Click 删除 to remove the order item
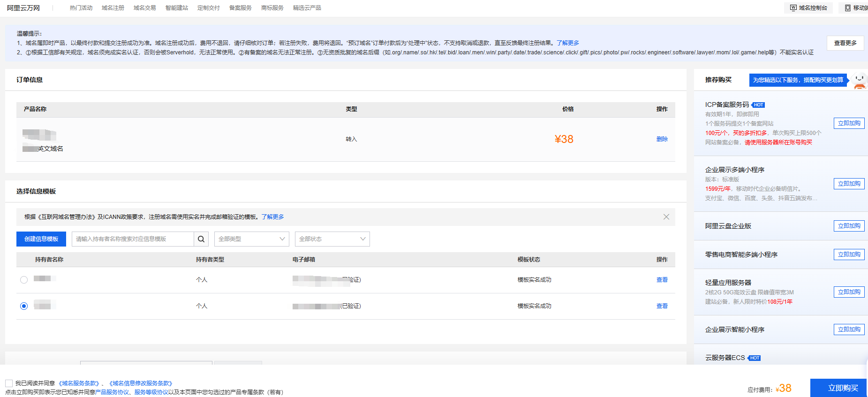The height and width of the screenshot is (397, 868). [662, 139]
